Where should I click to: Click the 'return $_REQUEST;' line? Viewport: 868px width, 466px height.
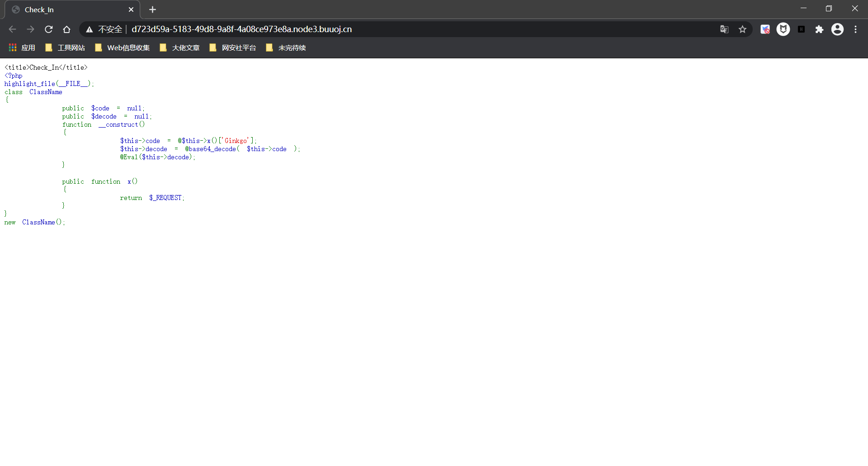(x=152, y=198)
